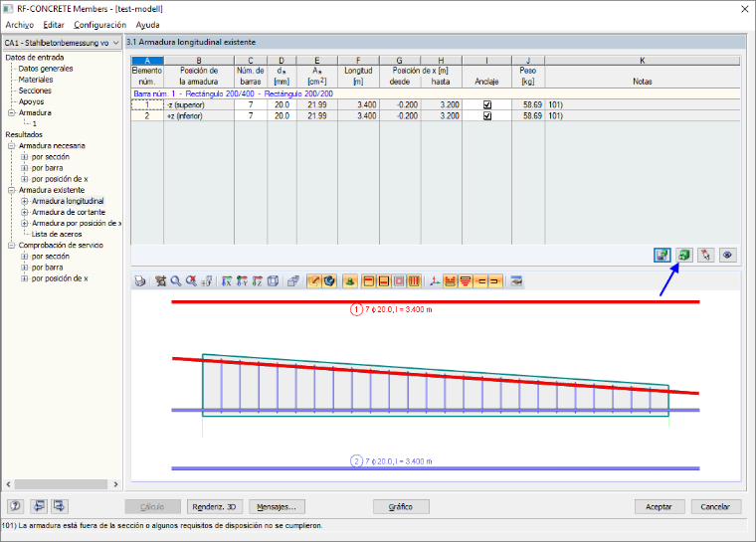Click the print graphic icon
This screenshot has width=756, height=542.
140,281
